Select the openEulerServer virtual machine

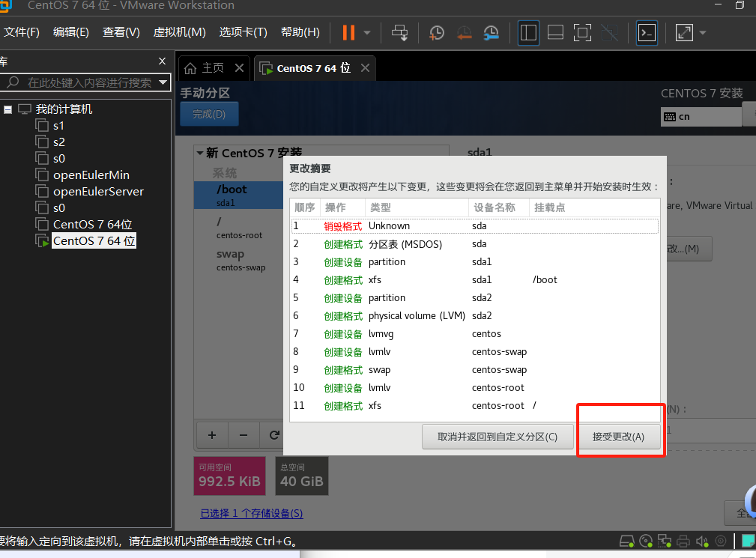(x=98, y=191)
